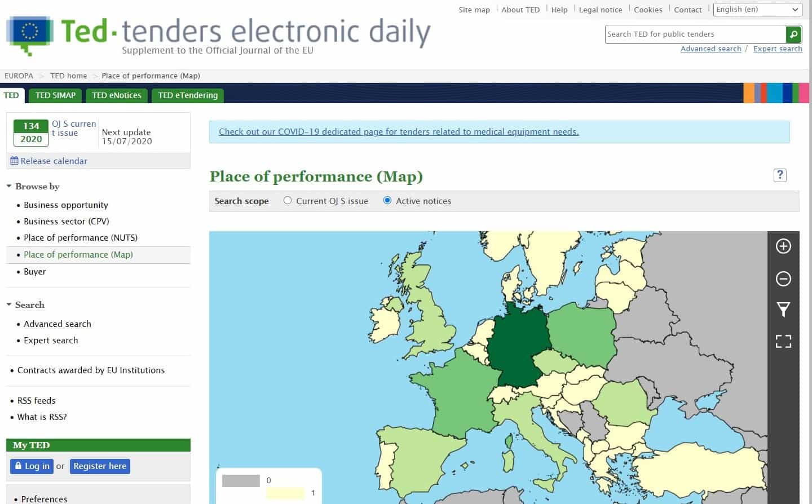Toggle fullscreen map view
Screen dimensions: 812x504
[783, 341]
